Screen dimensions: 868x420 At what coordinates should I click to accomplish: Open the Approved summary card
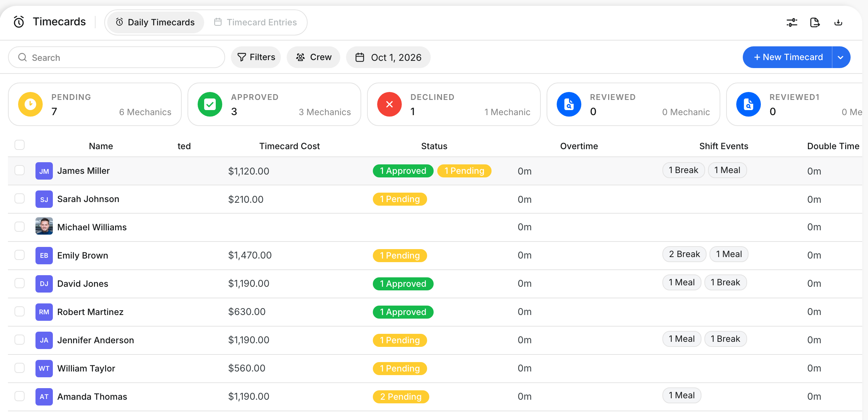274,104
